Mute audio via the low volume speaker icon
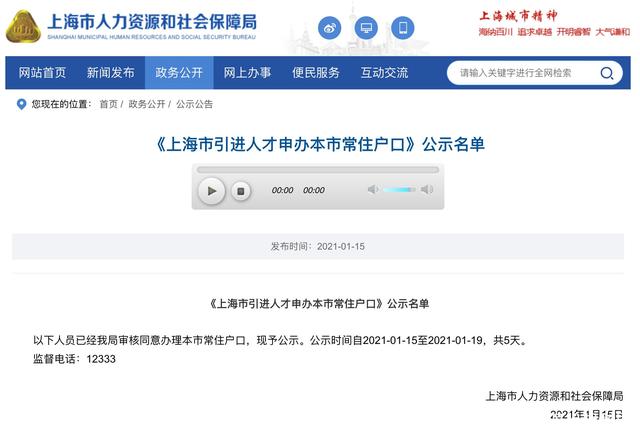The image size is (640, 438). tap(373, 189)
